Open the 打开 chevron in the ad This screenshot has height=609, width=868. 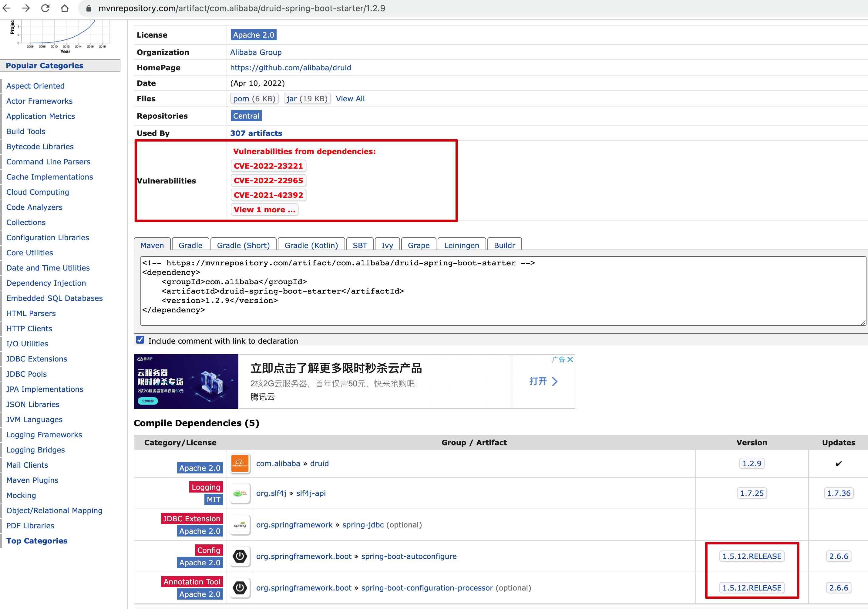pos(543,381)
